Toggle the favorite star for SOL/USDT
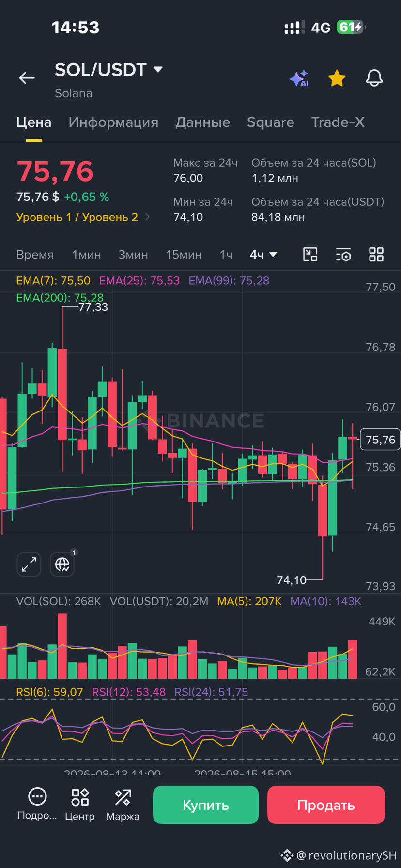 pyautogui.click(x=337, y=78)
